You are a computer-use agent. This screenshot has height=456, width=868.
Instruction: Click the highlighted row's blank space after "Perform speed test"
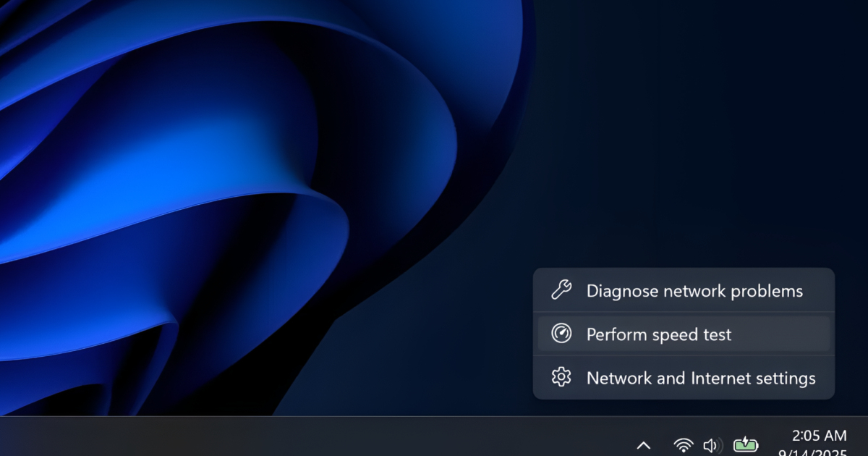click(x=781, y=334)
